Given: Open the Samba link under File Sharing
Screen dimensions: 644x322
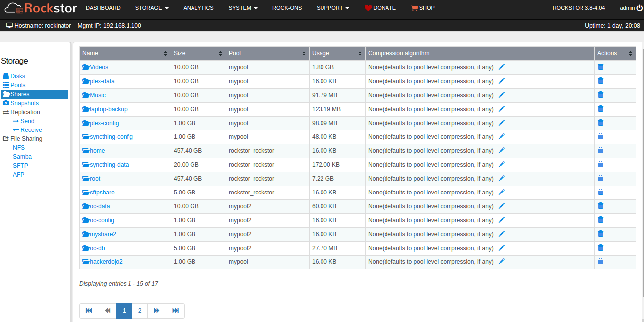Looking at the screenshot, I should 22,156.
